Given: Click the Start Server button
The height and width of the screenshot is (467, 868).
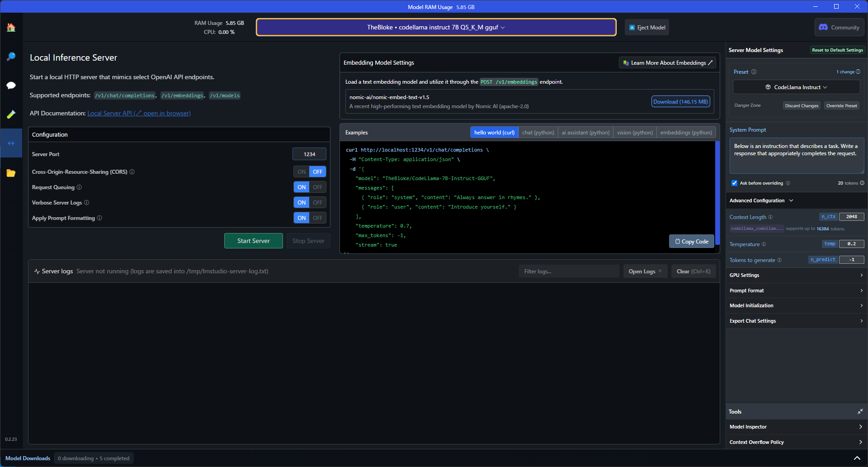Looking at the screenshot, I should (x=253, y=240).
